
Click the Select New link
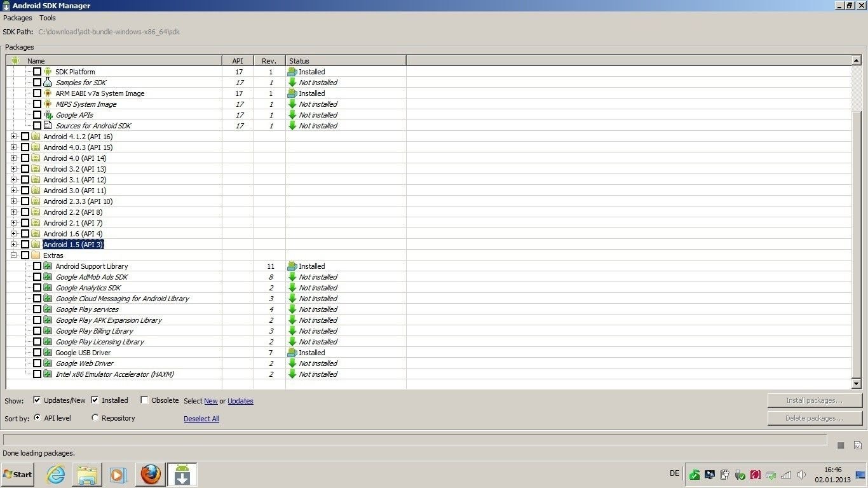tap(211, 401)
